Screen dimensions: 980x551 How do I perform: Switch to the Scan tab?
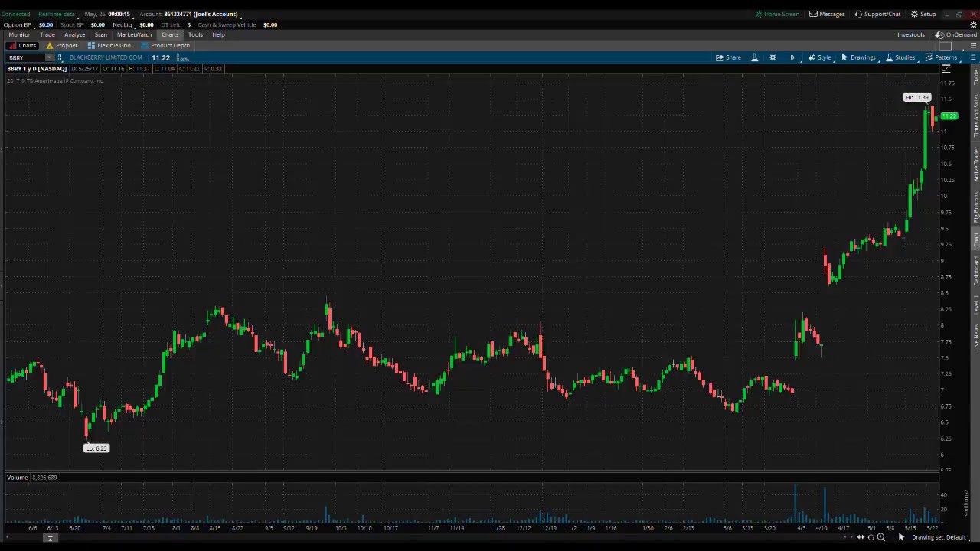[101, 34]
